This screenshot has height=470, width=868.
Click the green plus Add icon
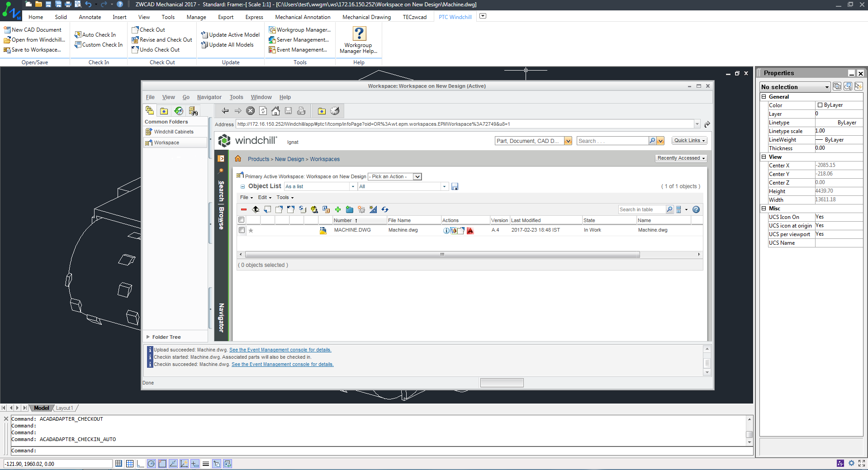point(337,209)
